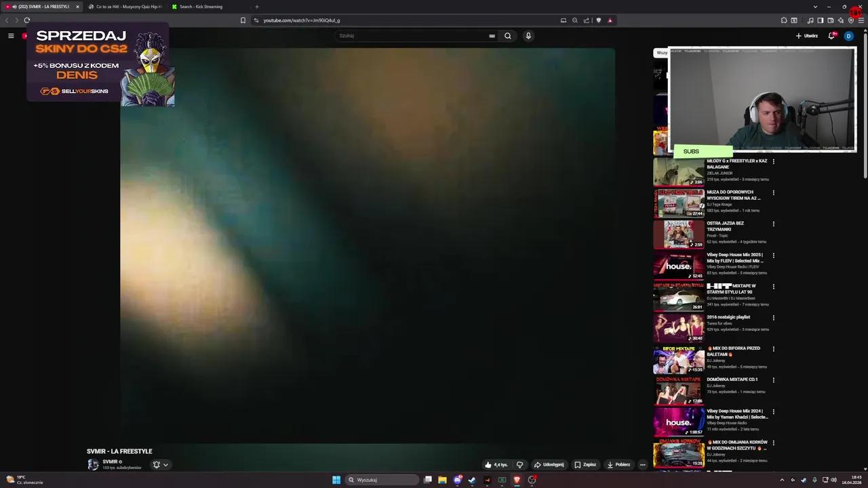Click the Aria sparkle icon in the browser toolbar

[841, 20]
